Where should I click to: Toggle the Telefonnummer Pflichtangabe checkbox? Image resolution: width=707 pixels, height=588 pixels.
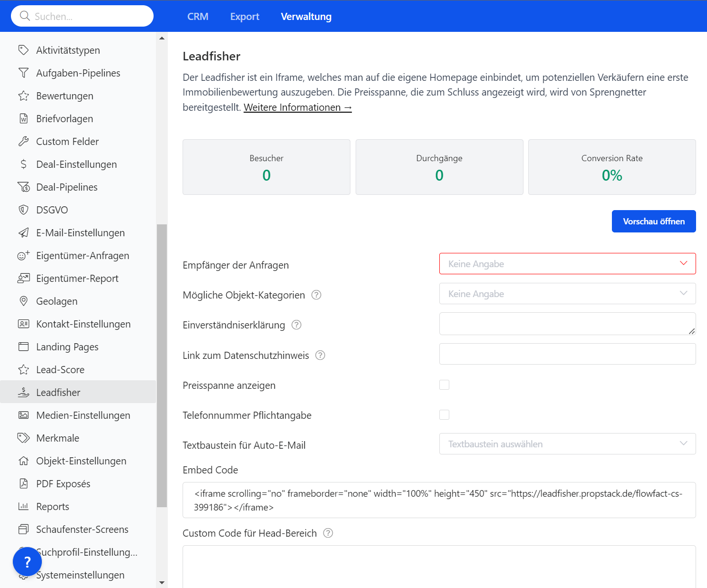point(444,415)
